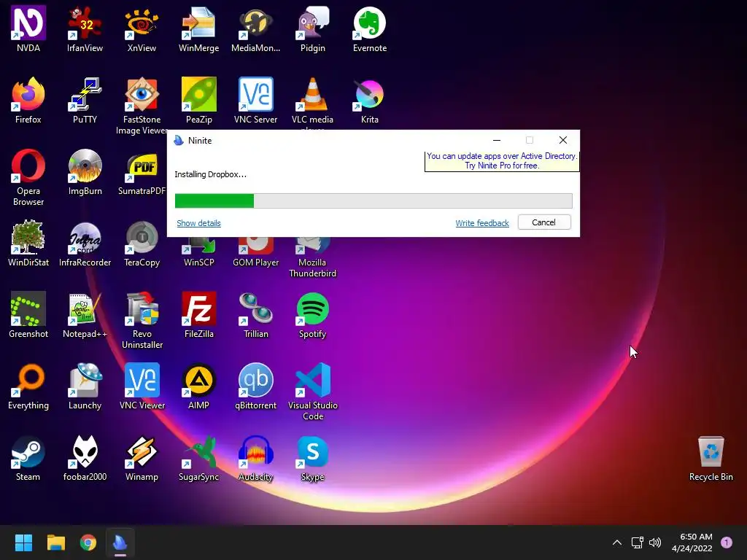Launch the Evernote desktop shortcut
This screenshot has width=747, height=560.
(x=370, y=29)
